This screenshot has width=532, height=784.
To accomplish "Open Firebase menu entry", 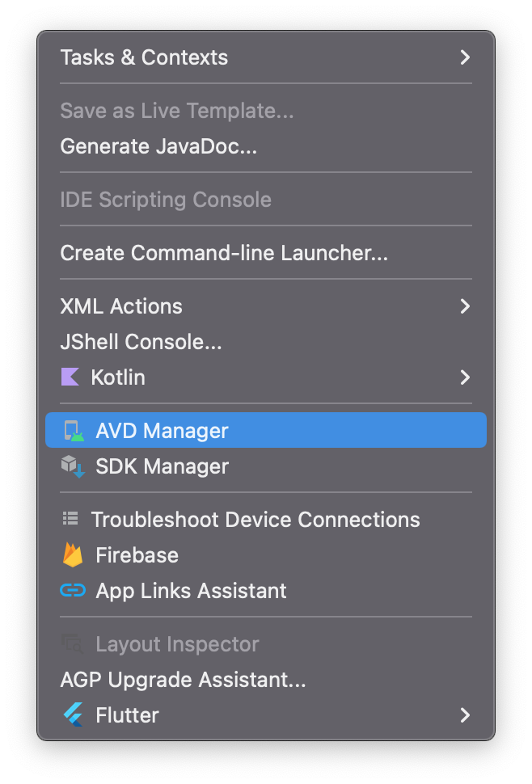I will pos(266,555).
